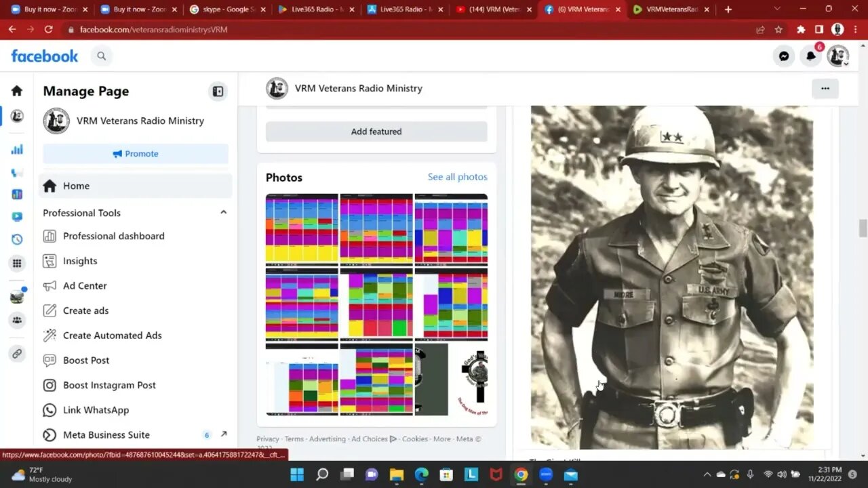
Task: Open bar-chart insights icon in left rail
Action: [x=17, y=149]
